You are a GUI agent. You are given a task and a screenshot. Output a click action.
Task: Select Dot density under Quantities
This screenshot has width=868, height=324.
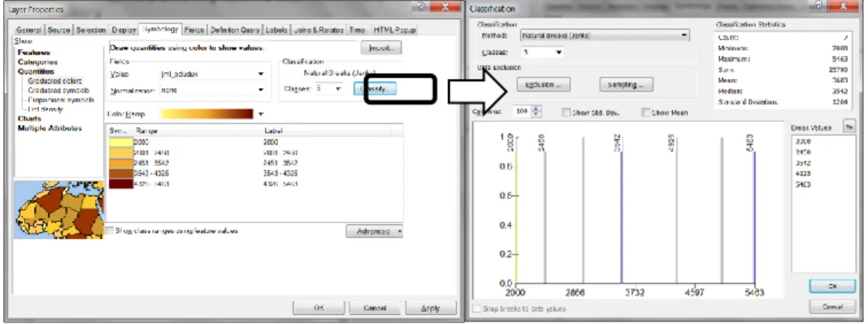click(45, 109)
